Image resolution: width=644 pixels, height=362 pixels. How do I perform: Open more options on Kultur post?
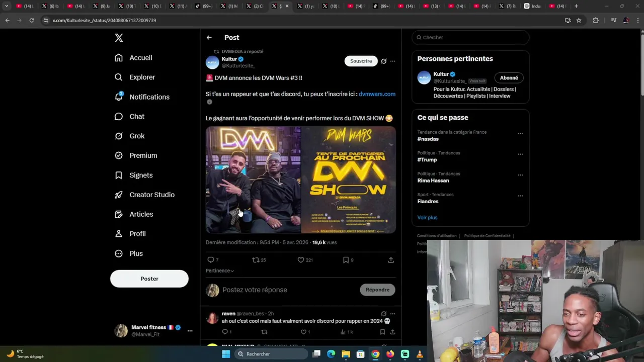393,61
